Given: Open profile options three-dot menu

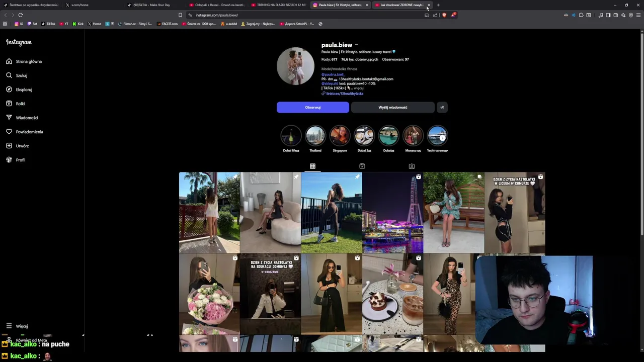Looking at the screenshot, I should click(356, 45).
